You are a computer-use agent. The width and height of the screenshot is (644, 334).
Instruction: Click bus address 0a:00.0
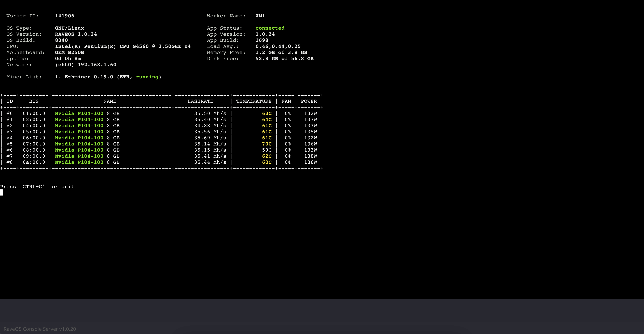tap(34, 162)
